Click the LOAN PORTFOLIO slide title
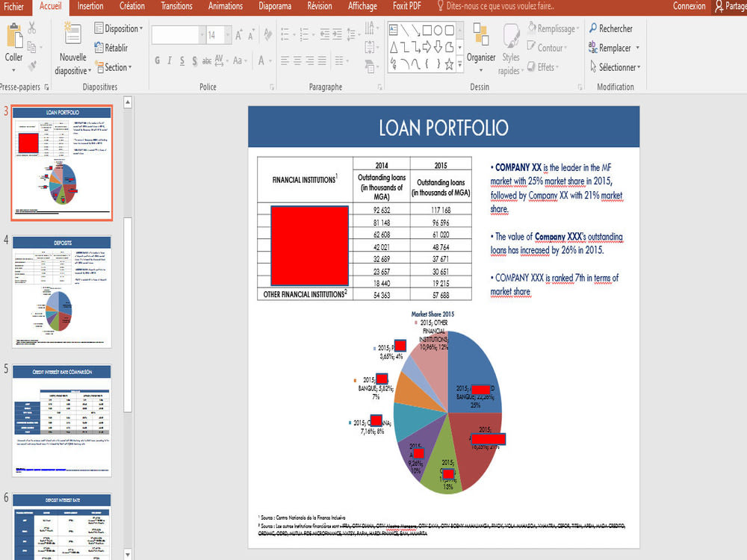The width and height of the screenshot is (747, 560). [x=444, y=128]
